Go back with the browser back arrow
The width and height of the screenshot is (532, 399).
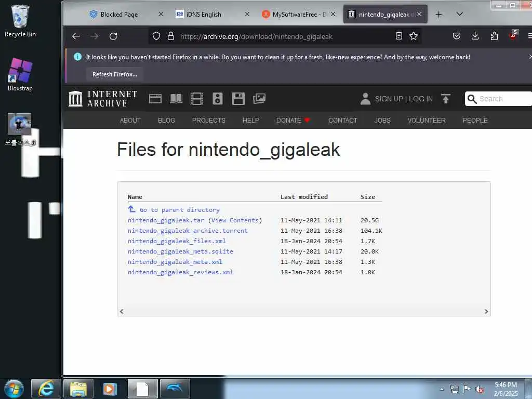coord(76,36)
